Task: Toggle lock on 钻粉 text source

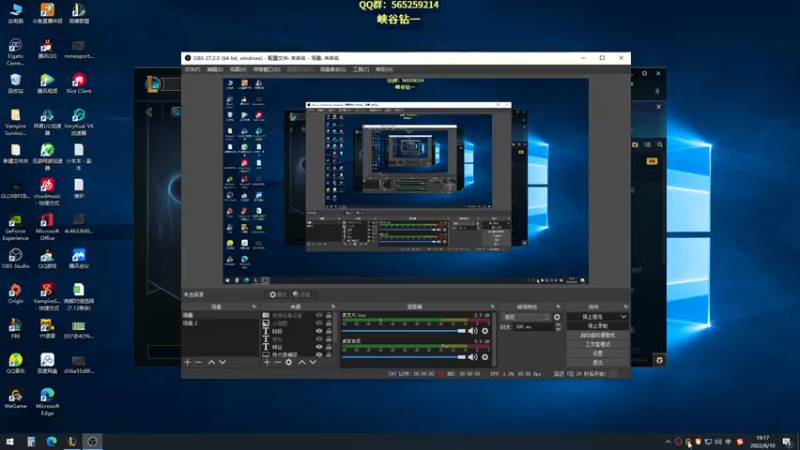Action: [x=329, y=331]
